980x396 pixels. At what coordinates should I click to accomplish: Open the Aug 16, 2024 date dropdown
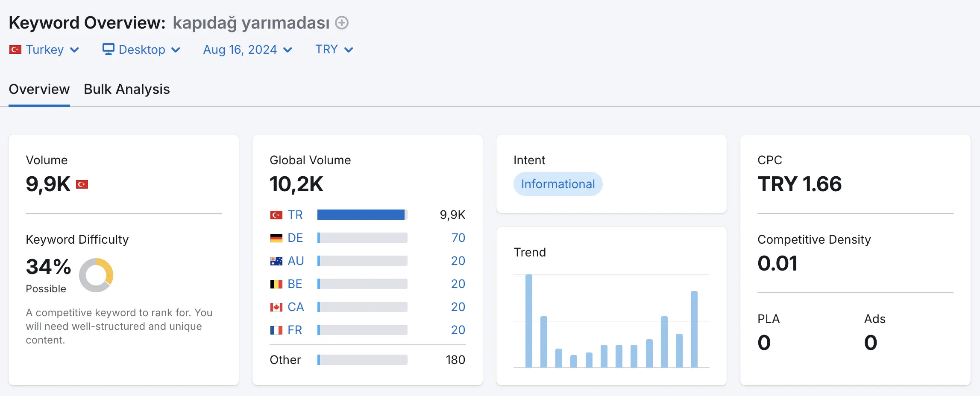point(248,50)
